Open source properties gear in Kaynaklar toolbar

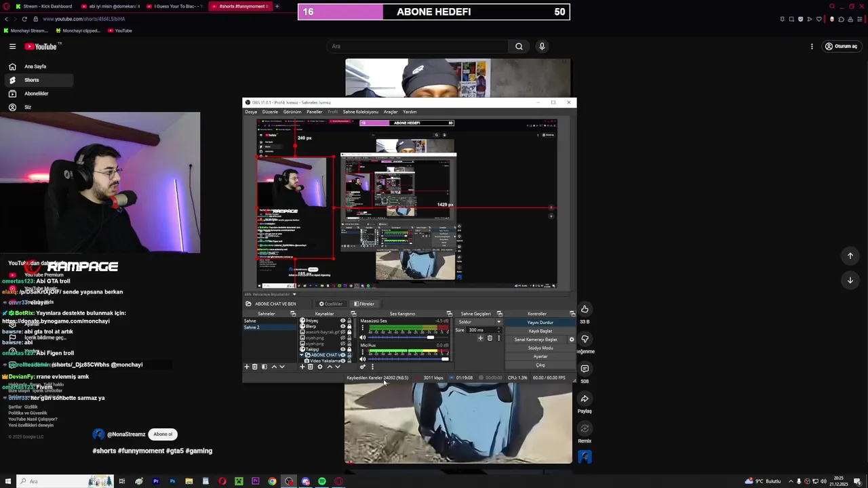[320, 367]
